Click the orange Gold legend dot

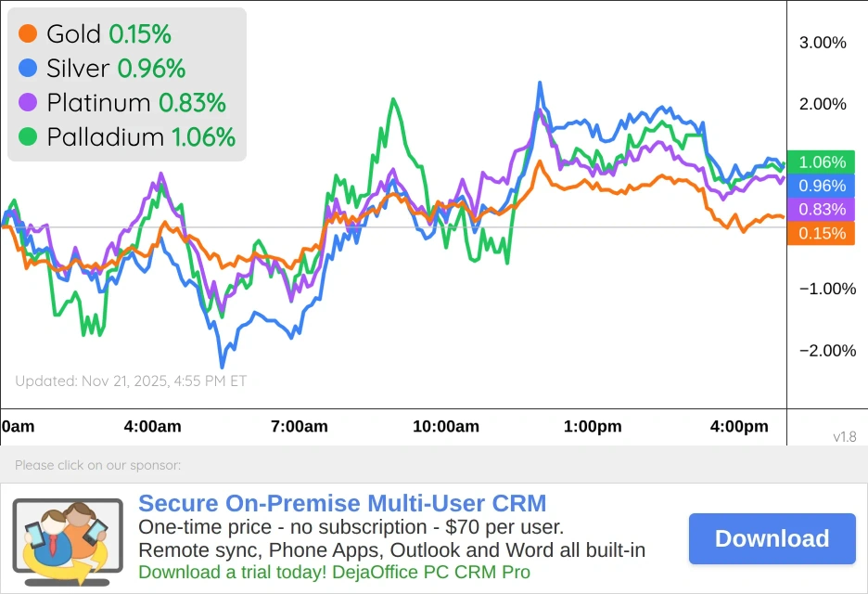(x=28, y=33)
